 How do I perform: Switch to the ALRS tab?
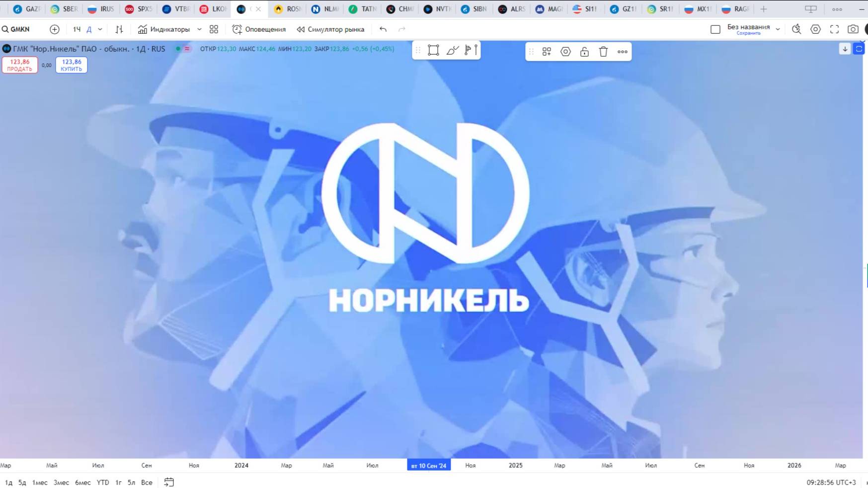tap(512, 9)
